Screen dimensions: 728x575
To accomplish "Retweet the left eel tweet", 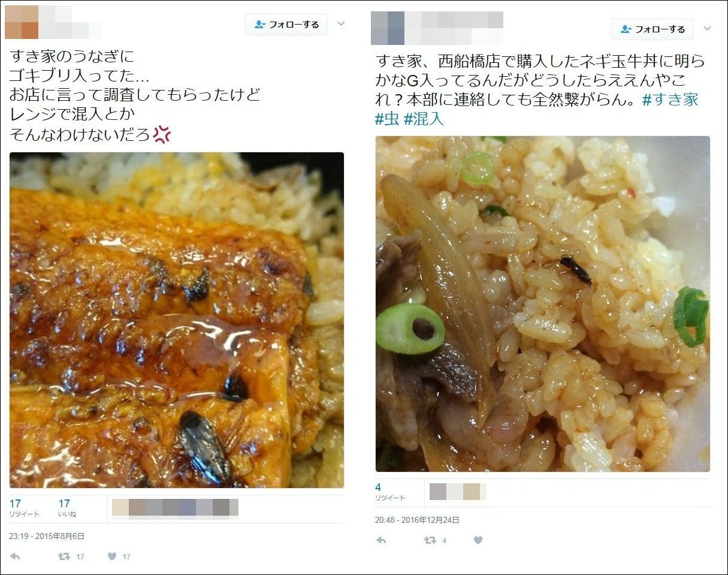I will tap(64, 556).
